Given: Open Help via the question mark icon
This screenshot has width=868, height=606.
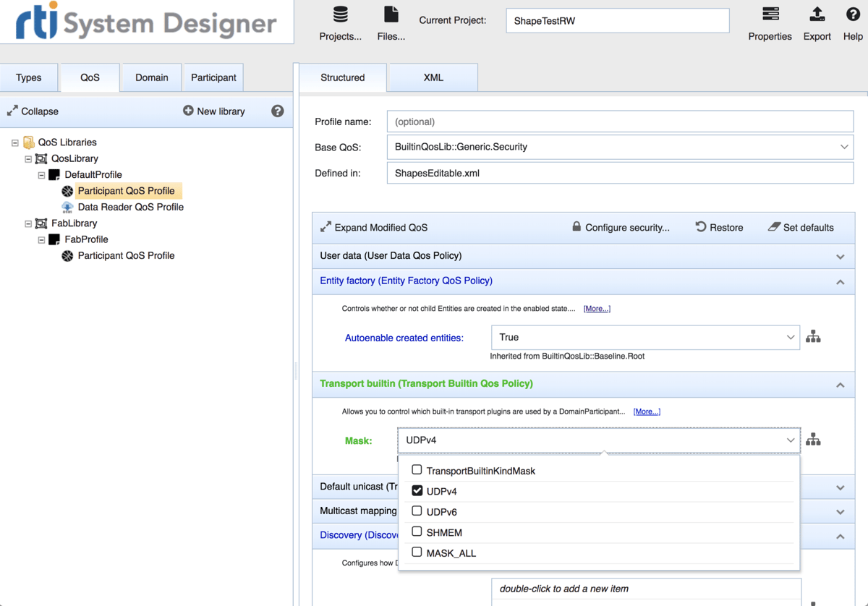Looking at the screenshot, I should tap(854, 14).
